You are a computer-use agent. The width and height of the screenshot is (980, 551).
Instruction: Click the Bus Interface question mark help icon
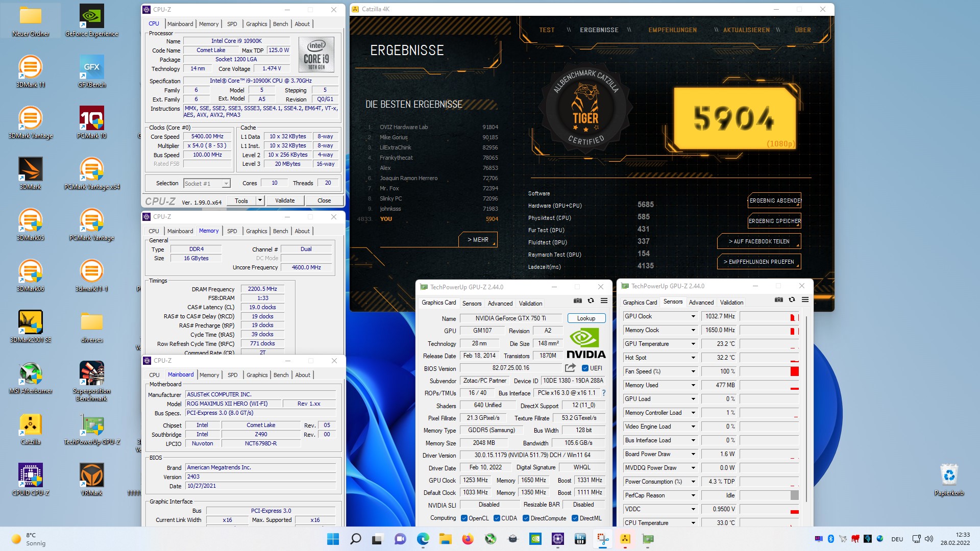click(604, 393)
